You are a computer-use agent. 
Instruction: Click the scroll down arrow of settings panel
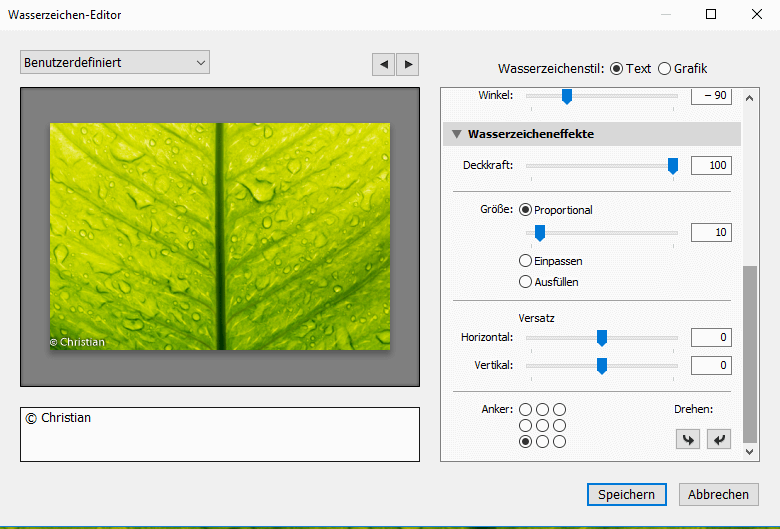point(750,452)
